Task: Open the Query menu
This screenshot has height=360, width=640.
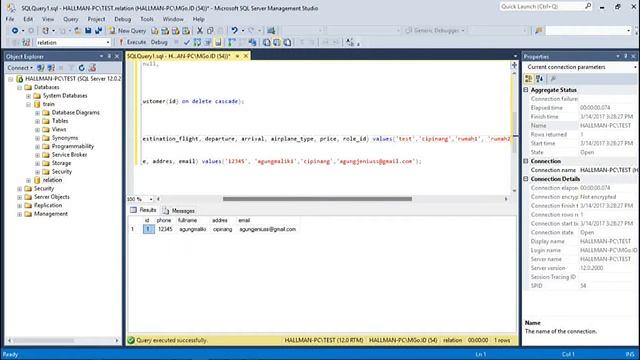Action: (x=71, y=19)
